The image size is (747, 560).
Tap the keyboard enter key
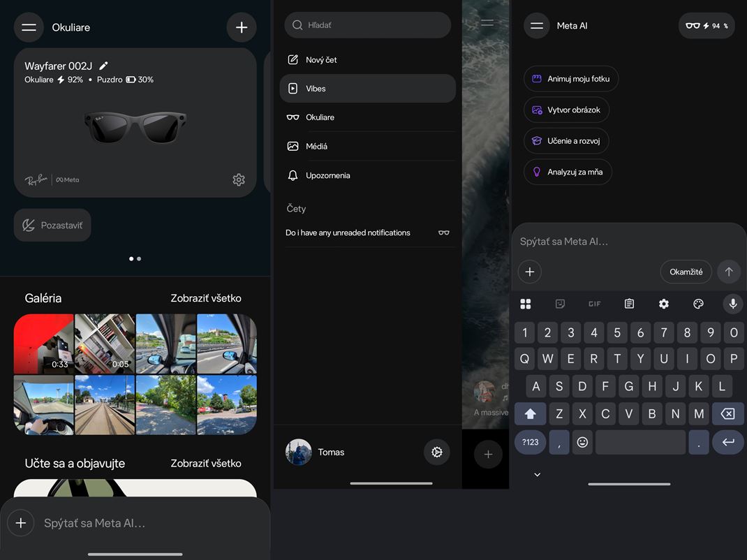(727, 442)
